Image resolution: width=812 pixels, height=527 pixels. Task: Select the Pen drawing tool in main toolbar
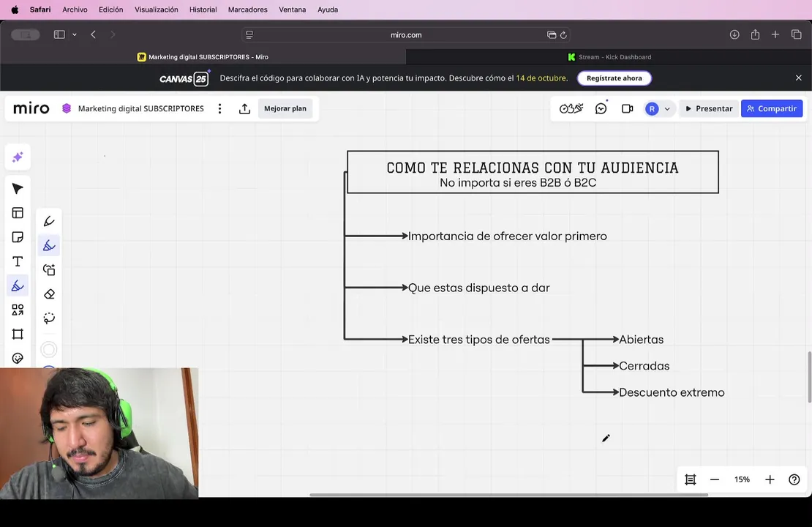point(18,285)
